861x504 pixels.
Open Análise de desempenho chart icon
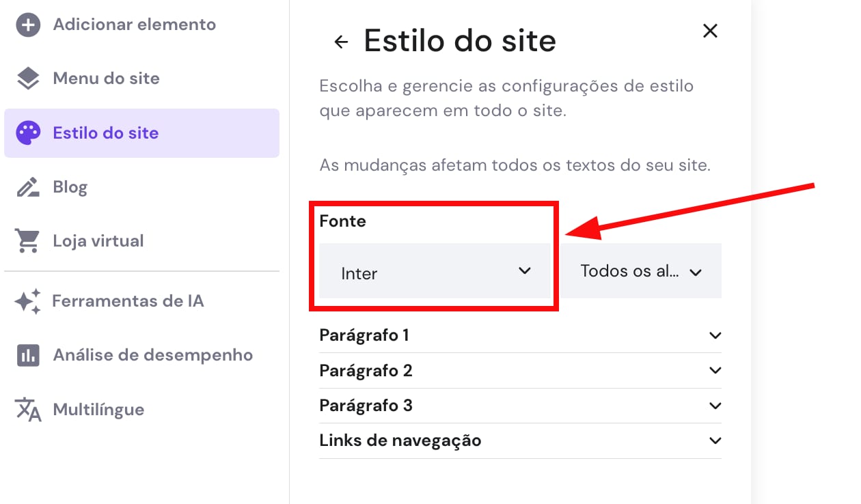click(x=27, y=354)
